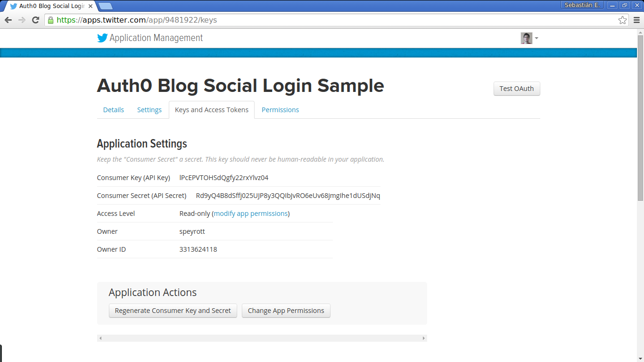Screen dimensions: 644x362
Task: Click the Access Level label
Action: coord(116,214)
